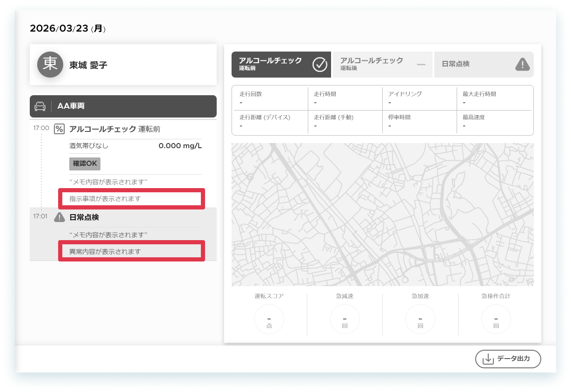The width and height of the screenshot is (571, 392).
Task: Select the 東城 愛子 driver card
Action: [x=123, y=65]
